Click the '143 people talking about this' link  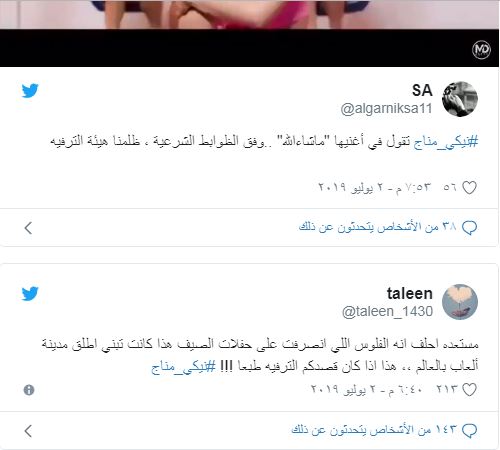click(x=374, y=430)
